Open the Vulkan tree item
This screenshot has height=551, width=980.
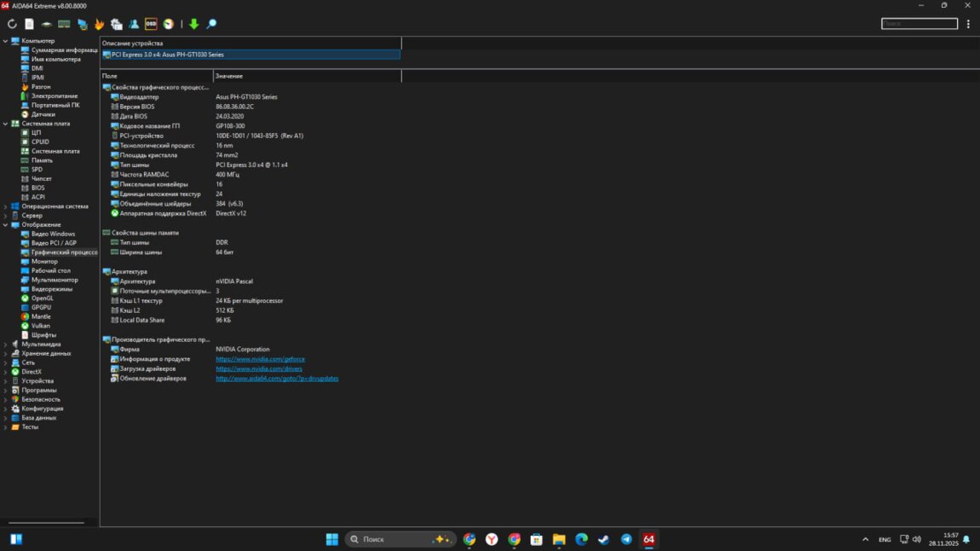coord(40,326)
